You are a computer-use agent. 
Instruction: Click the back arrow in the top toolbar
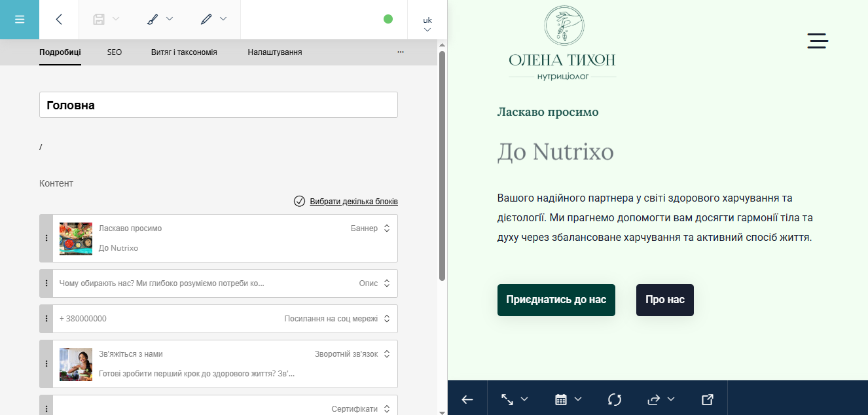(x=59, y=20)
